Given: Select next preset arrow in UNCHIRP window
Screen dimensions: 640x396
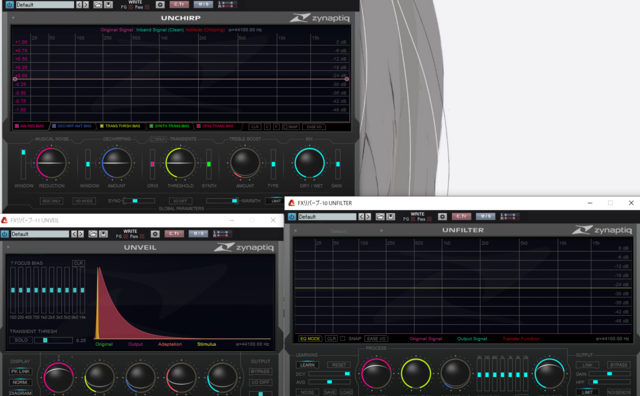Looking at the screenshot, I should click(x=86, y=4).
